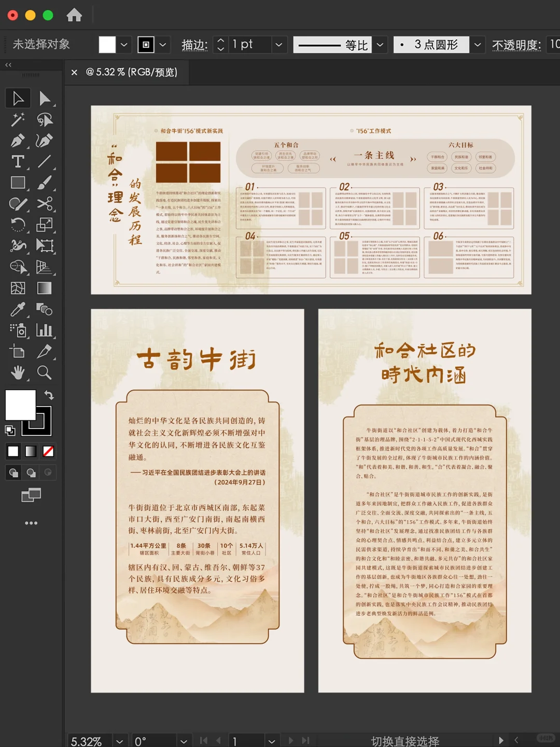The width and height of the screenshot is (560, 747).
Task: Select the Magic Wand tool
Action: 18,120
